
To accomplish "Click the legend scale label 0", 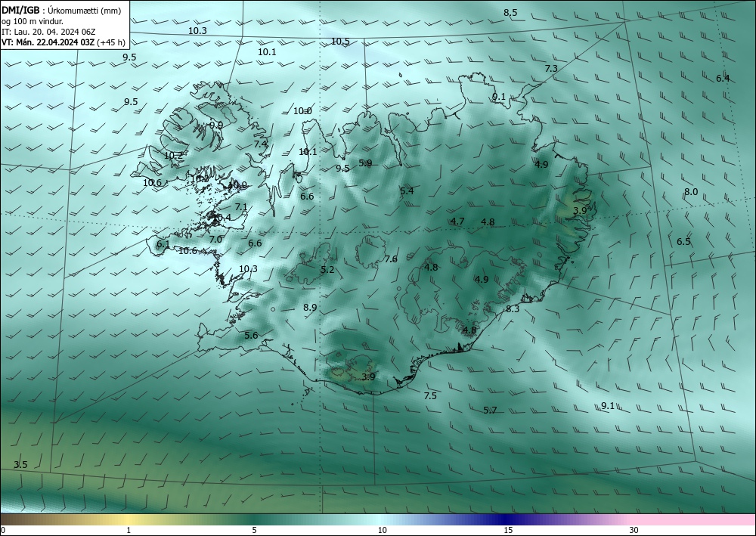I will [3, 531].
